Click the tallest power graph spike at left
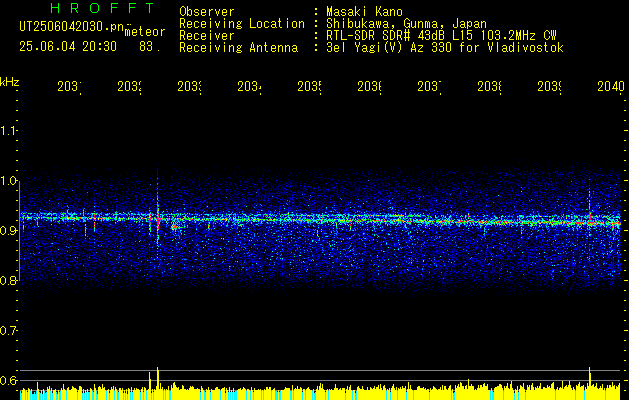Viewport: 629px width, 400px height. click(158, 378)
